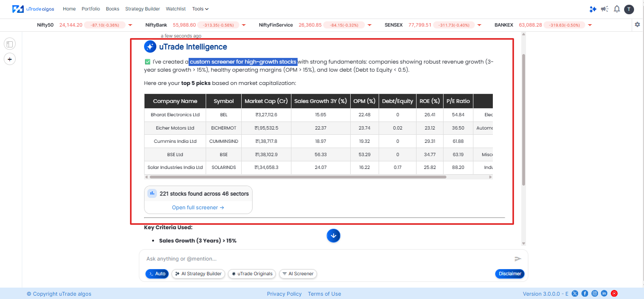Expand the NiftyFinService ticker dropdown

tap(370, 25)
